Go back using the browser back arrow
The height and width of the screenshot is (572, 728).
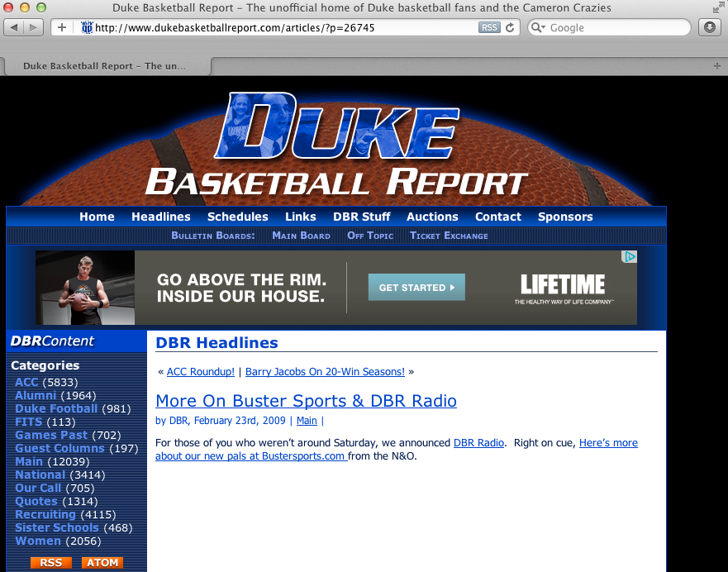pos(14,28)
